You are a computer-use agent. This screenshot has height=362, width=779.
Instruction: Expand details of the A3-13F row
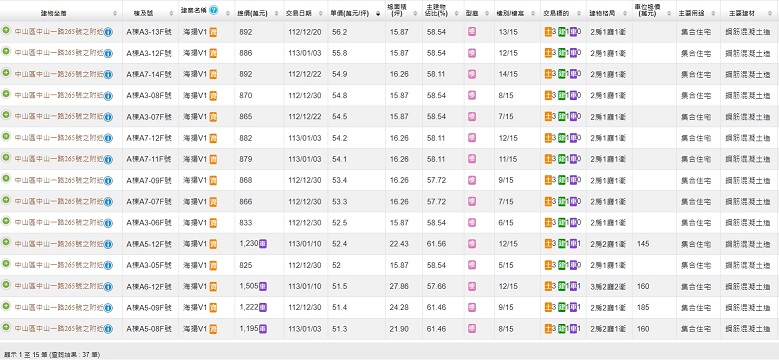pos(6,30)
